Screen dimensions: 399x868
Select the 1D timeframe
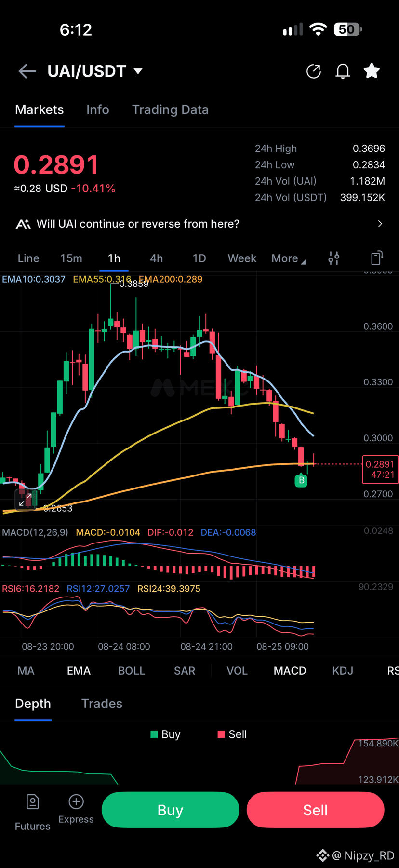coord(199,258)
